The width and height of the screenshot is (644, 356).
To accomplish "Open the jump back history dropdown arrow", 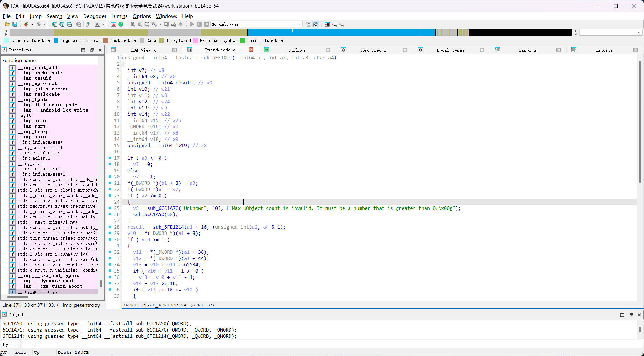I will point(32,24).
